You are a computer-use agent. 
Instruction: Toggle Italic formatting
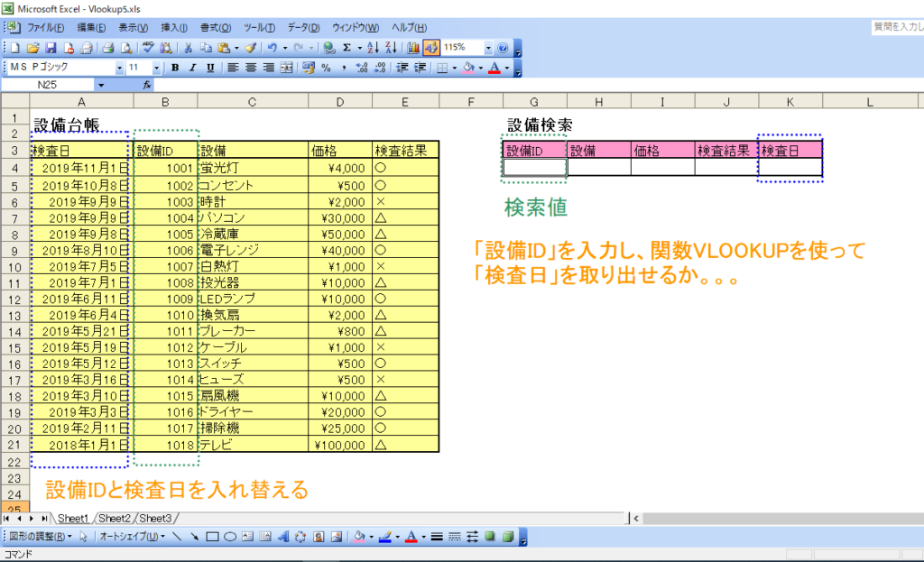click(x=193, y=68)
